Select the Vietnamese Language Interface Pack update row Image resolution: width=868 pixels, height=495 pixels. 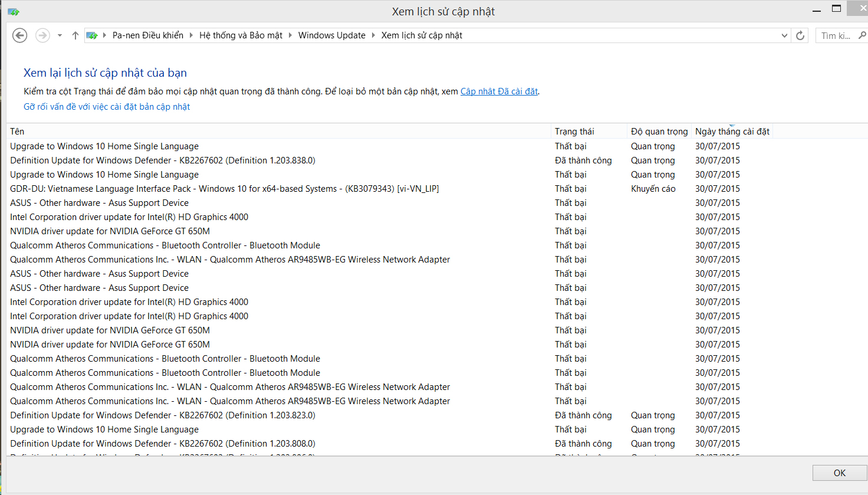click(224, 189)
